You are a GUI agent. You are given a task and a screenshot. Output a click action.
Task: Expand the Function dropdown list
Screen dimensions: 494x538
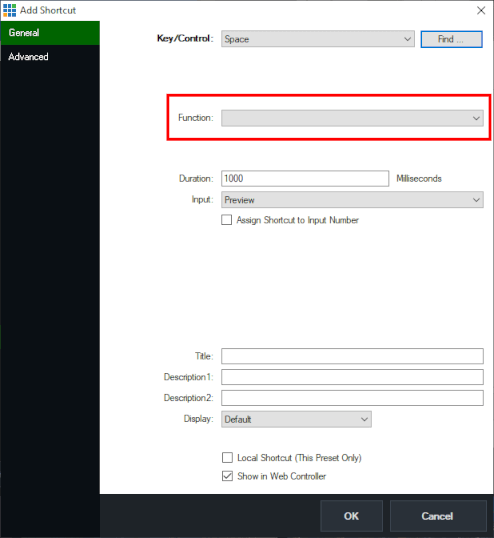point(352,118)
